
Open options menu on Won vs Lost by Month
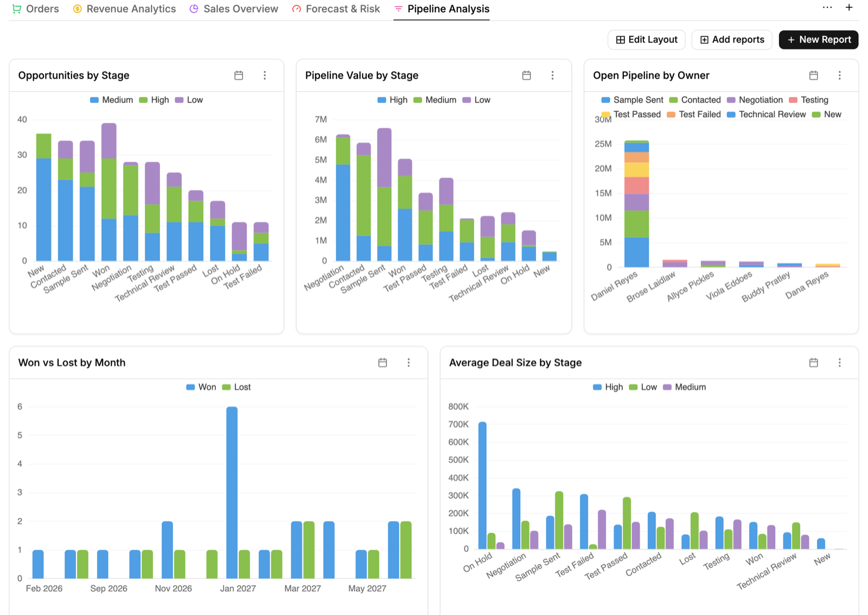pyautogui.click(x=409, y=363)
